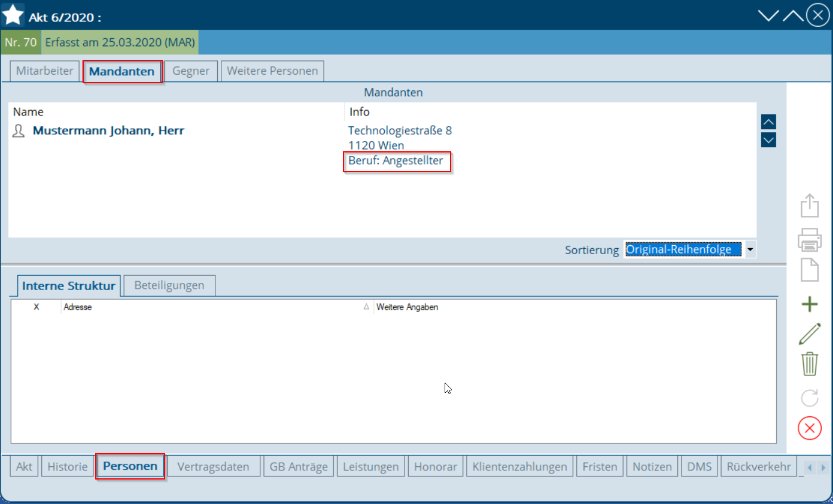Open the Gegner tab
Viewport: 833px width, 504px height.
click(x=191, y=71)
